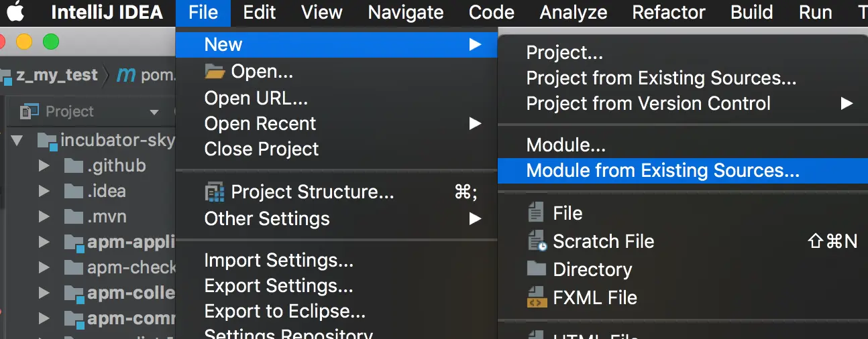Click the Project tool window icon
Image resolution: width=868 pixels, height=339 pixels.
30,111
